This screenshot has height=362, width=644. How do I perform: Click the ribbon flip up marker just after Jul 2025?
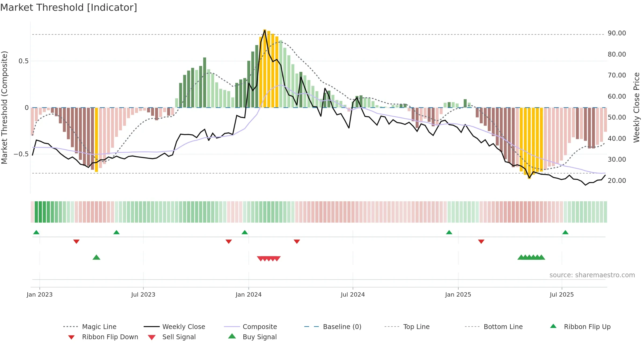point(565,232)
